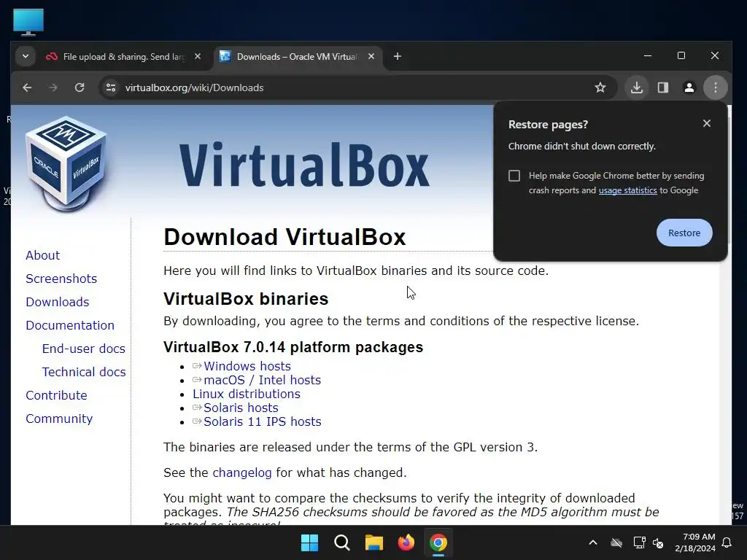747x560 pixels.
Task: Open the About sidebar link
Action: click(x=42, y=255)
